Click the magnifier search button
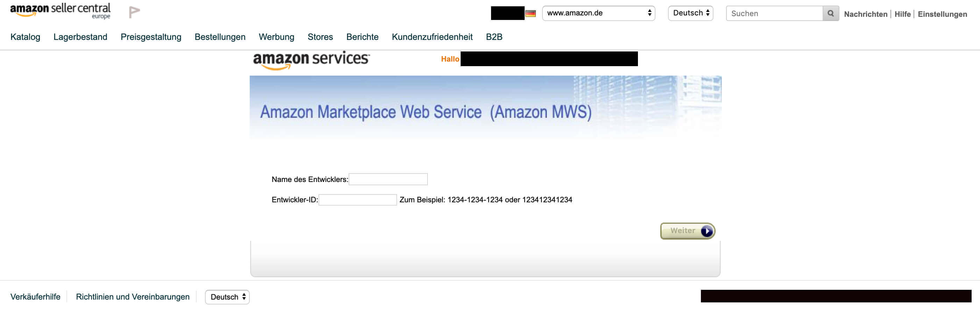The image size is (980, 336). pyautogui.click(x=831, y=13)
